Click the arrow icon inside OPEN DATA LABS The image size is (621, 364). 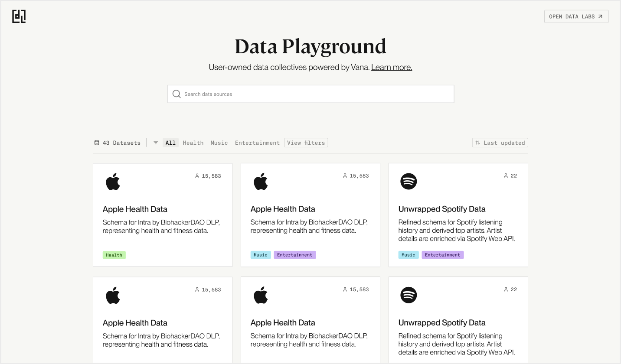tap(600, 16)
